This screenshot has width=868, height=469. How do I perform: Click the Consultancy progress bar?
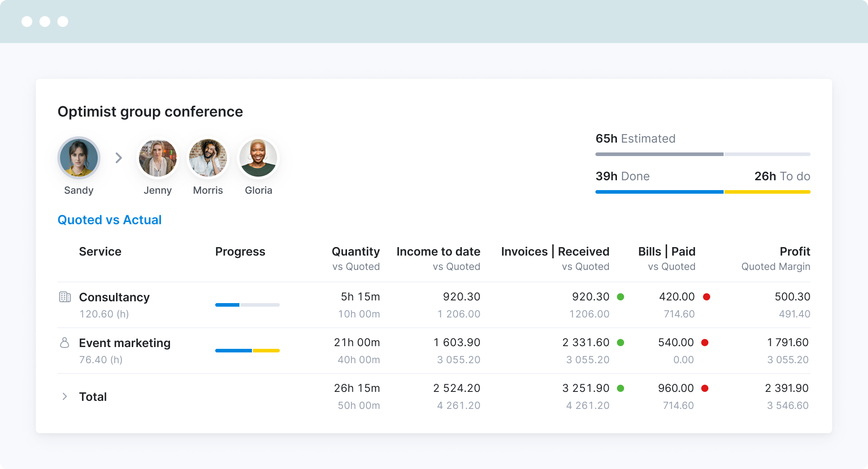247,305
